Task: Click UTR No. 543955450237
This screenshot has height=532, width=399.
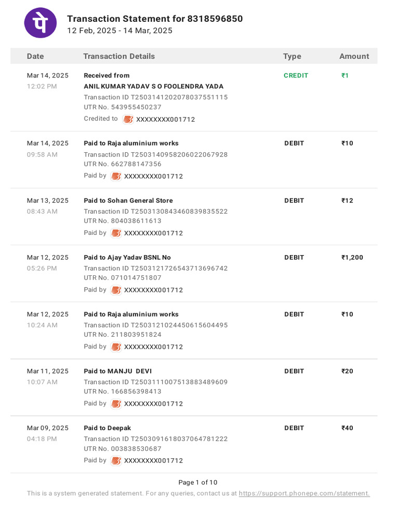Action: click(123, 107)
